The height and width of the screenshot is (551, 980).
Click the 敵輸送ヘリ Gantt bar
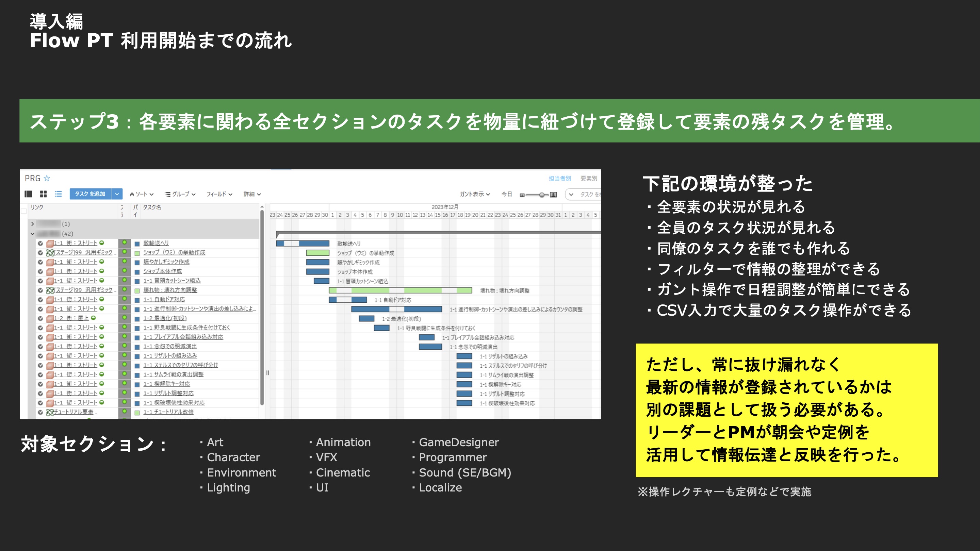[303, 244]
